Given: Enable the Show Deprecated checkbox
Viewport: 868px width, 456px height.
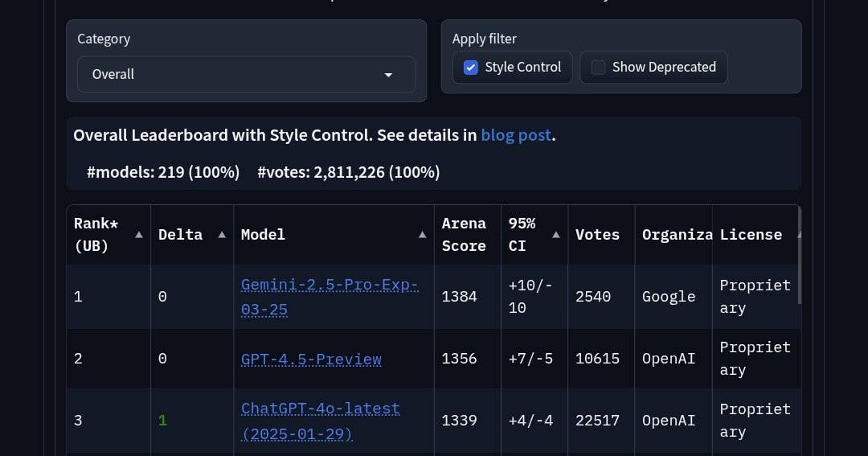Looking at the screenshot, I should click(x=598, y=68).
